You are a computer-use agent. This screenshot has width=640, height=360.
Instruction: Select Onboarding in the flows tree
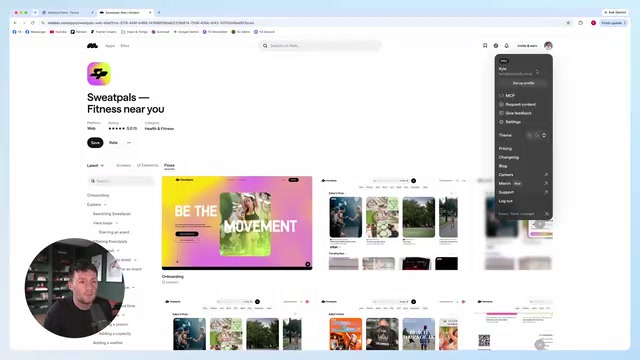pyautogui.click(x=98, y=195)
